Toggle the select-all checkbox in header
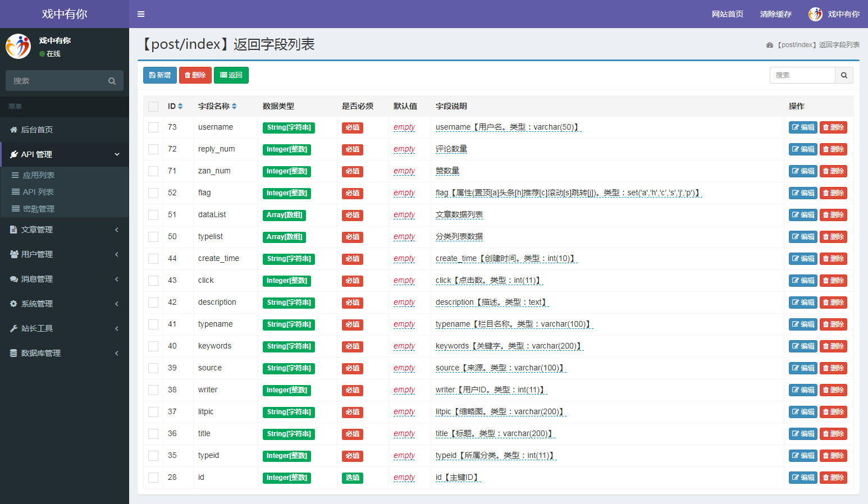This screenshot has height=504, width=868. point(153,106)
